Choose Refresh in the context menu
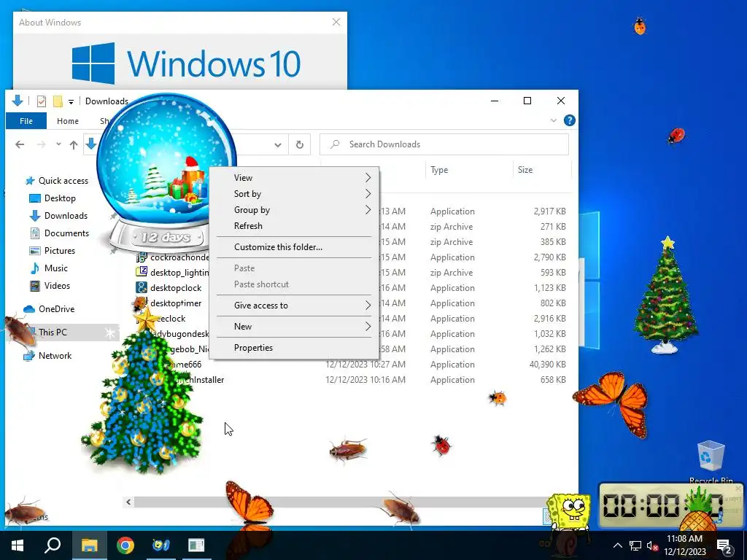This screenshot has width=747, height=560. tap(293, 226)
